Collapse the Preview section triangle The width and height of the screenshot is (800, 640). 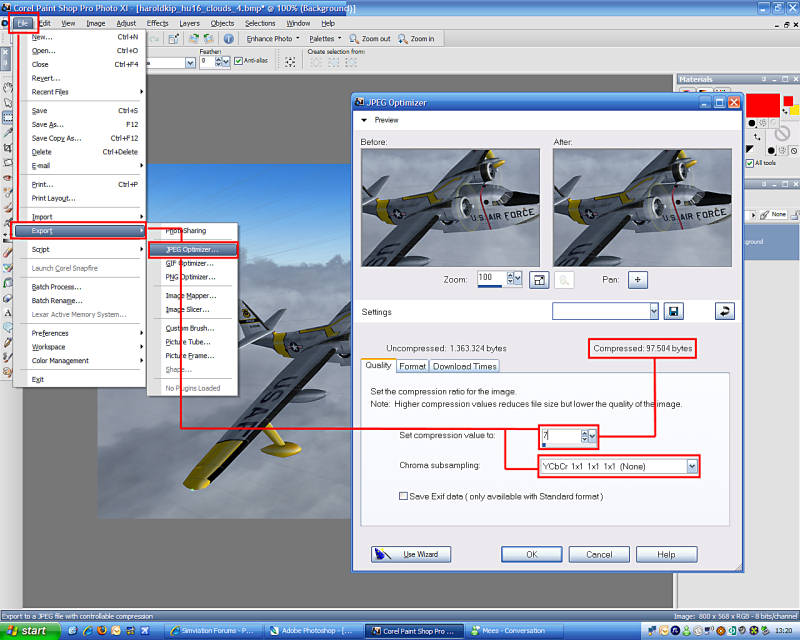point(365,120)
